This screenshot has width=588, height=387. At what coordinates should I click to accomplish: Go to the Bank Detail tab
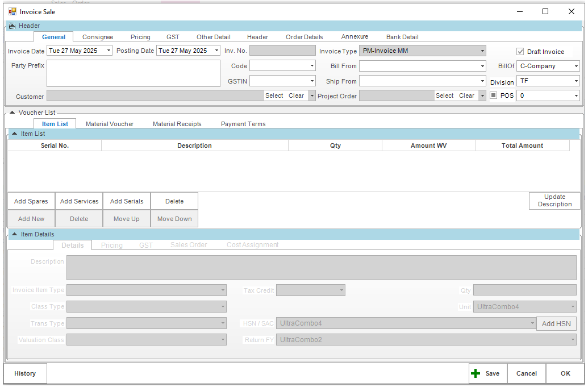[402, 37]
